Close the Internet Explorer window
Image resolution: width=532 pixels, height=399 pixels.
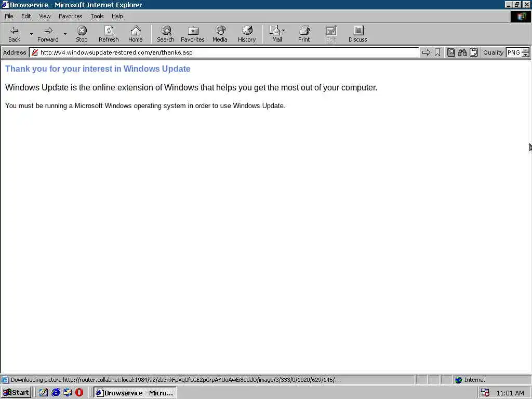pyautogui.click(x=526, y=5)
